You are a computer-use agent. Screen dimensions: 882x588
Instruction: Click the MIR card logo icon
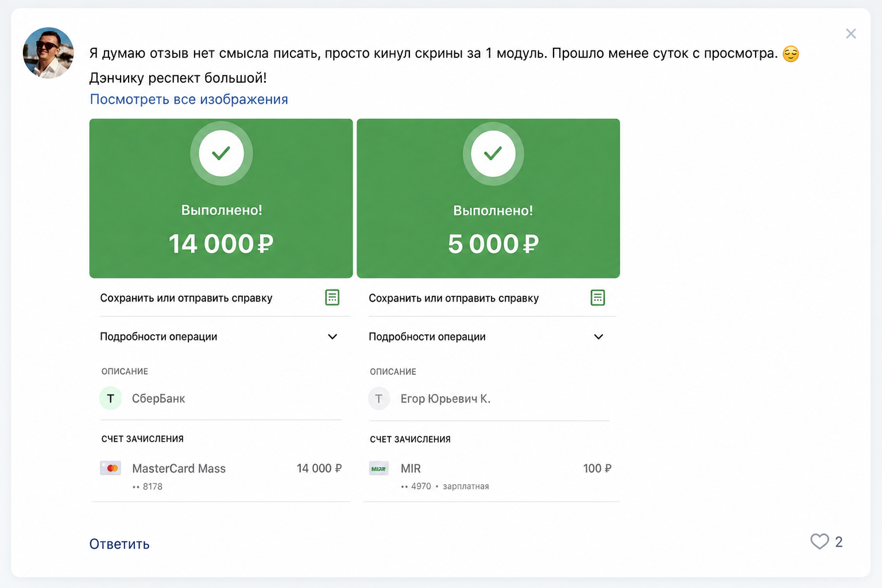[x=378, y=469]
